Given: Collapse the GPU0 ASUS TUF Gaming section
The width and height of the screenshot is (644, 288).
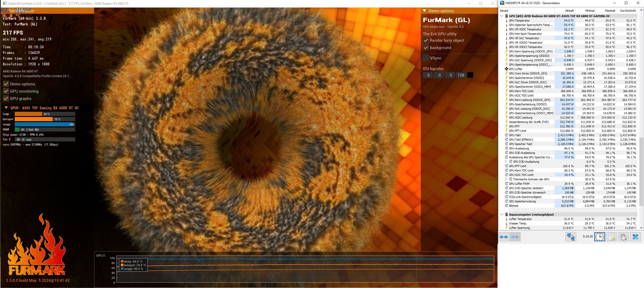Looking at the screenshot, I should coord(6,108).
